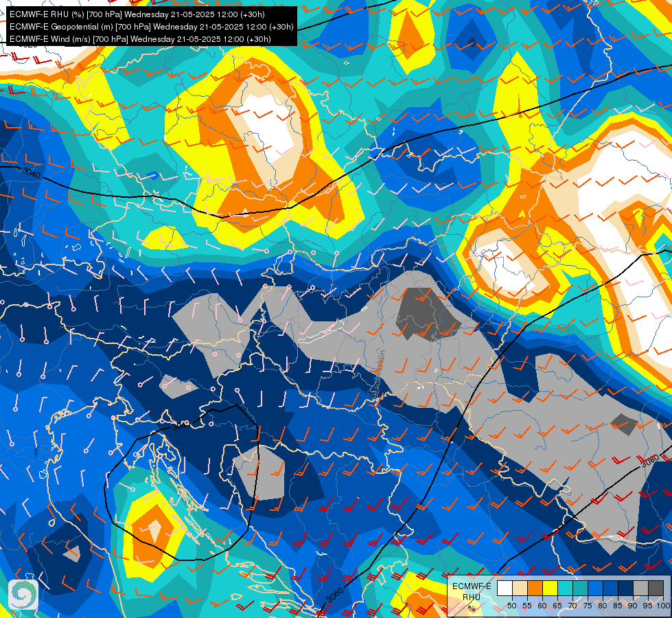
Task: Select the dark grey 95–100 legend swatch
Action: pyautogui.click(x=656, y=588)
